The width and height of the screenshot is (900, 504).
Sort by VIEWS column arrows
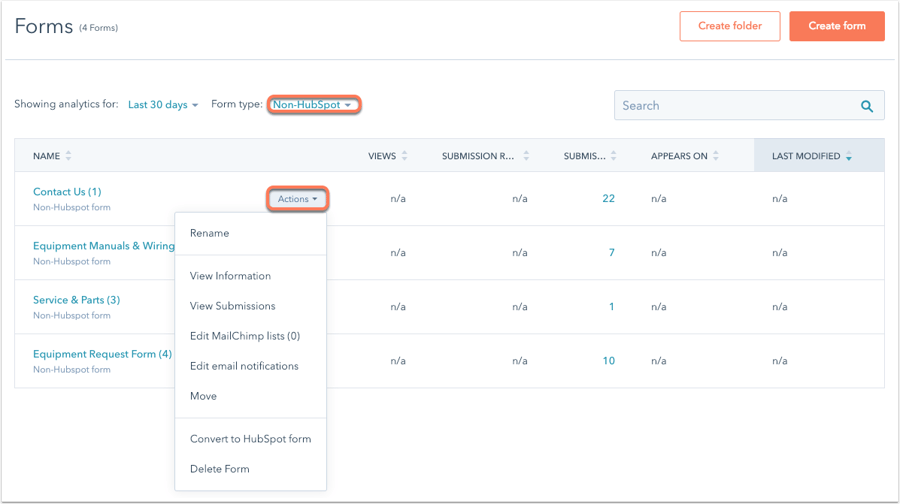405,156
